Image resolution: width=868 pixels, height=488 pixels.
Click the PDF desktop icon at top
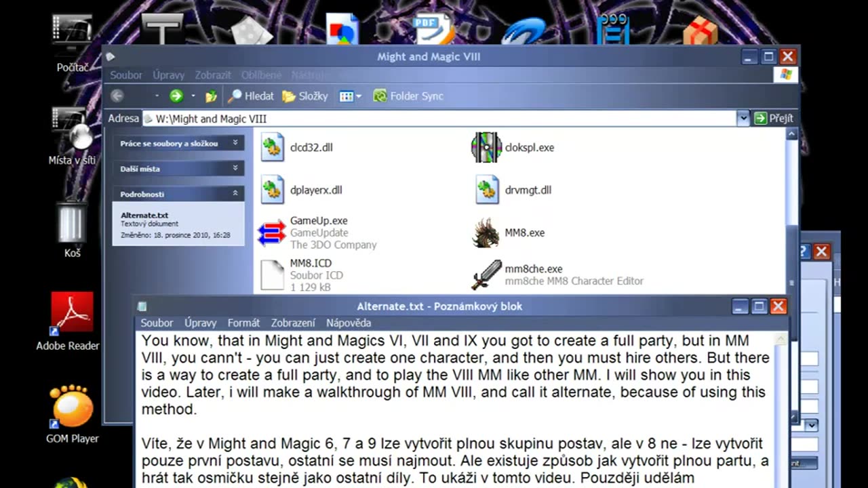(434, 28)
